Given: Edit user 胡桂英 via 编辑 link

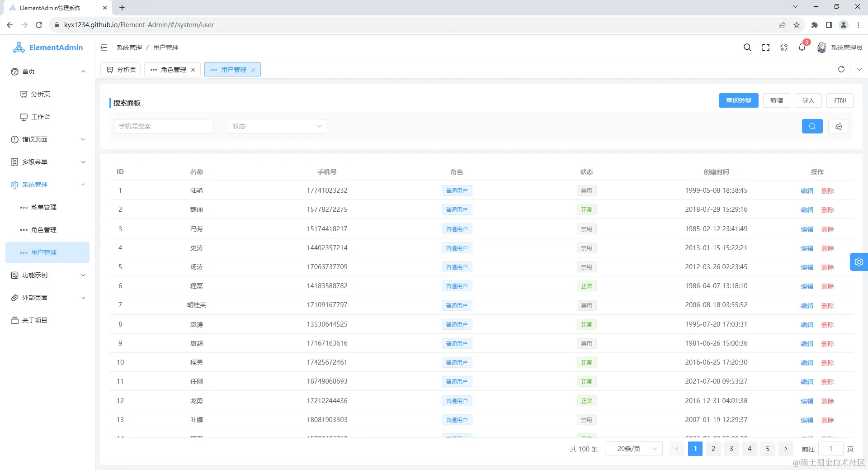Looking at the screenshot, I should 807,306.
